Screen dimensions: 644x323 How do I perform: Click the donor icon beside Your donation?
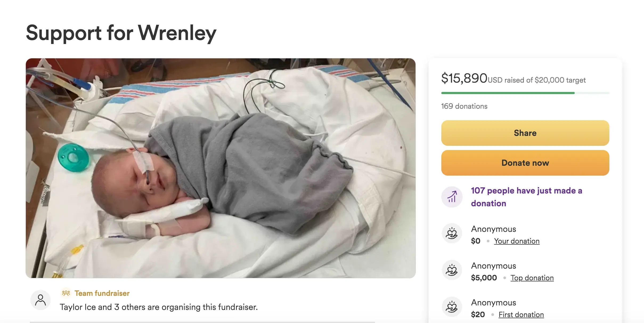pos(452,233)
